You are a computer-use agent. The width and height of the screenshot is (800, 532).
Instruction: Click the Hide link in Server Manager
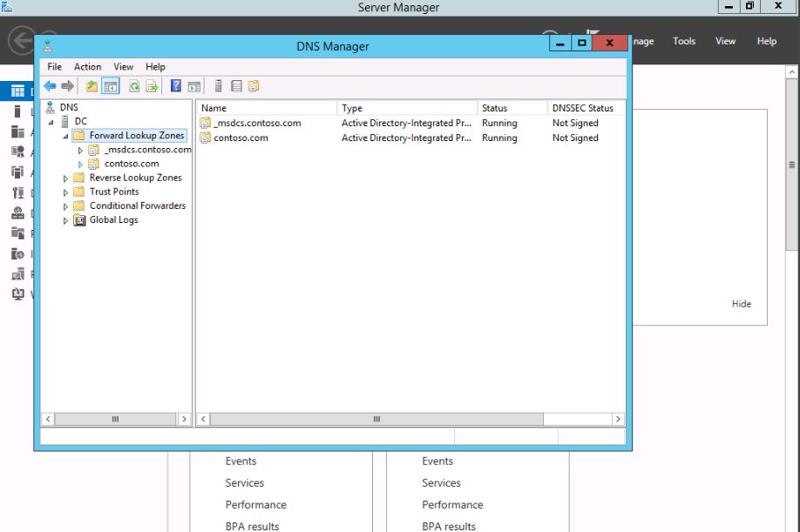point(741,304)
